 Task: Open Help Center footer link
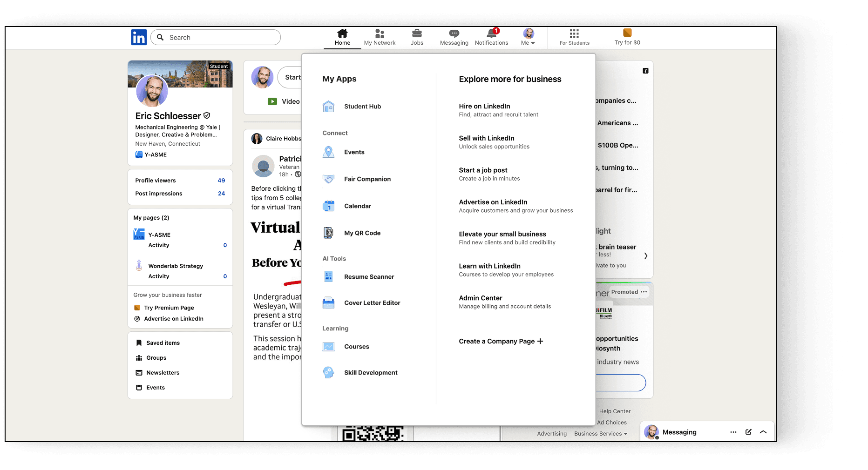click(x=615, y=411)
